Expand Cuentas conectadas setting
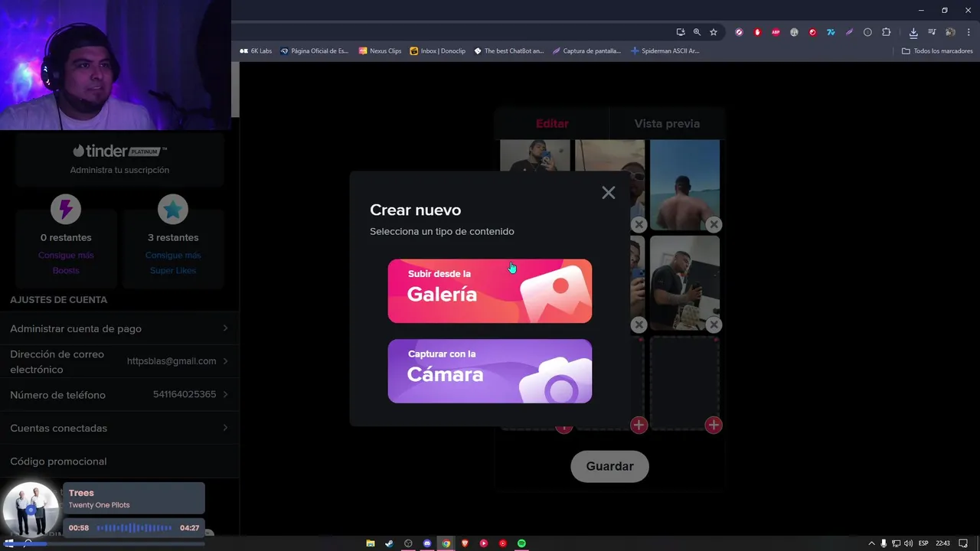Image resolution: width=980 pixels, height=551 pixels. (x=119, y=428)
